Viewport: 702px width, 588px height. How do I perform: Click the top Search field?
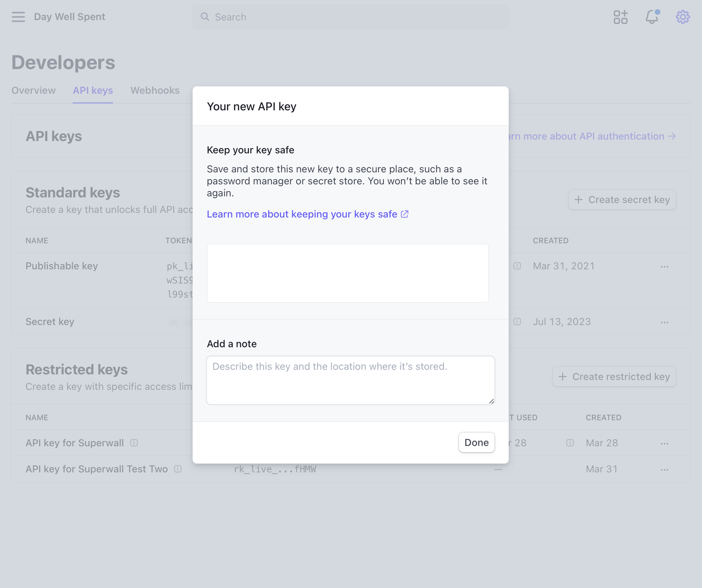(x=350, y=17)
